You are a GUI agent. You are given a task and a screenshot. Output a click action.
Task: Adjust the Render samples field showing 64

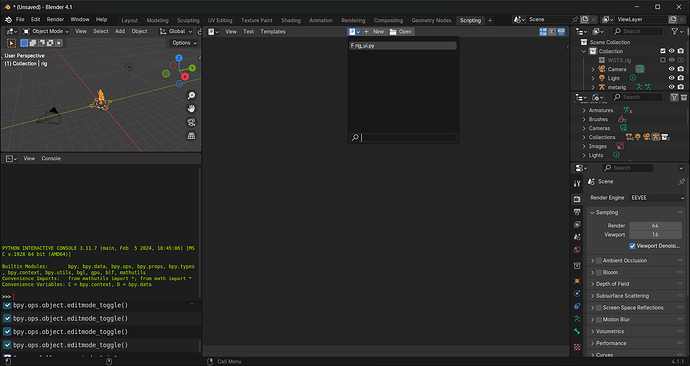point(655,226)
